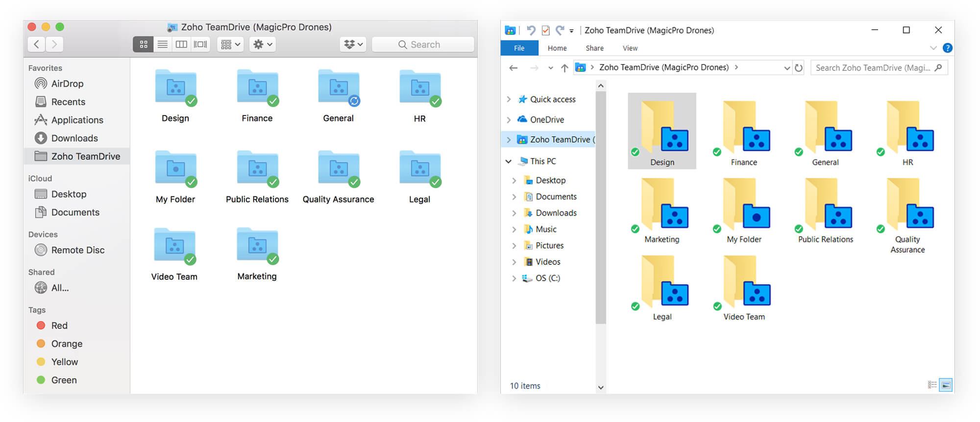Open the Legal folder in Windows Explorer
The height and width of the screenshot is (422, 980).
tap(661, 288)
